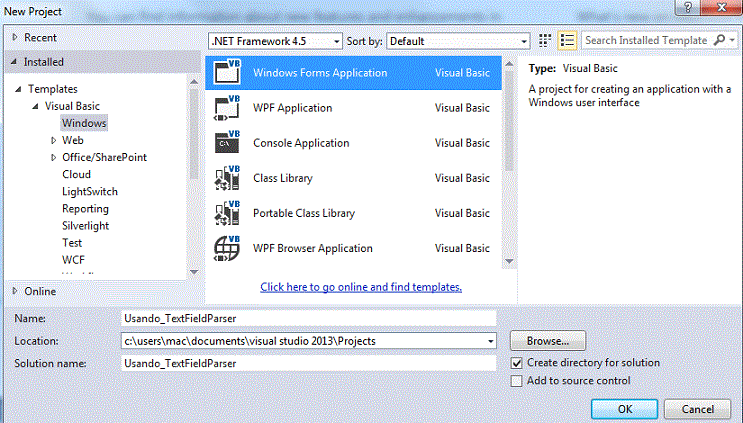Click the Browse... button
The height and width of the screenshot is (423, 743).
pos(548,341)
